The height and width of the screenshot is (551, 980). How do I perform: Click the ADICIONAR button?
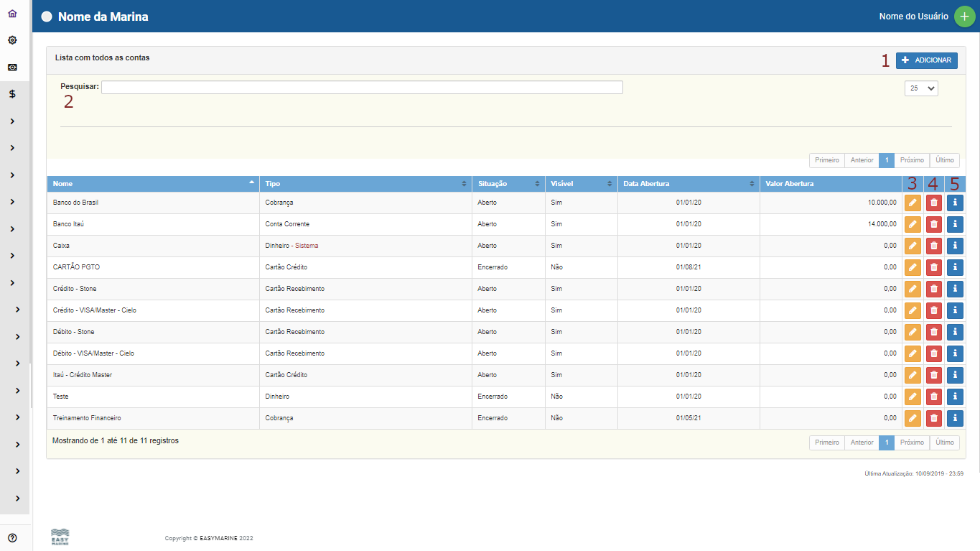click(x=926, y=60)
